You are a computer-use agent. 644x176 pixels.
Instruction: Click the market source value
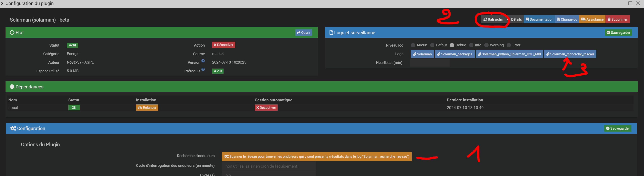(x=218, y=54)
